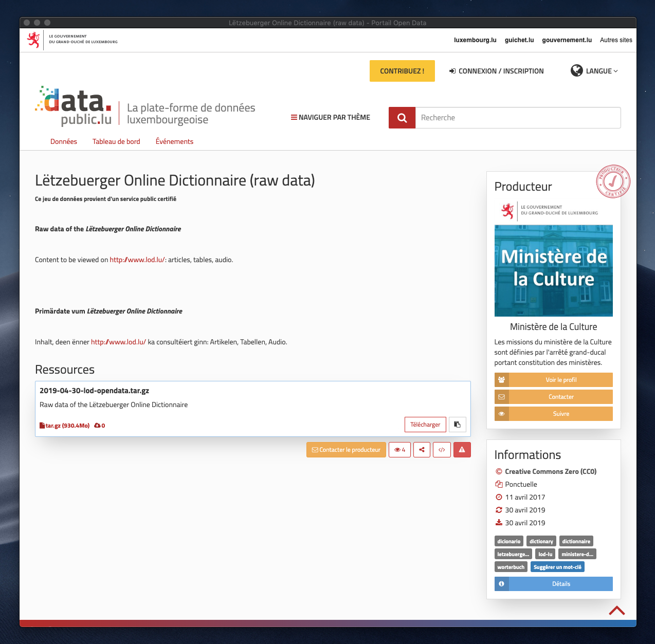Open the Tableau de bord tab
This screenshot has width=655, height=644.
[x=116, y=141]
